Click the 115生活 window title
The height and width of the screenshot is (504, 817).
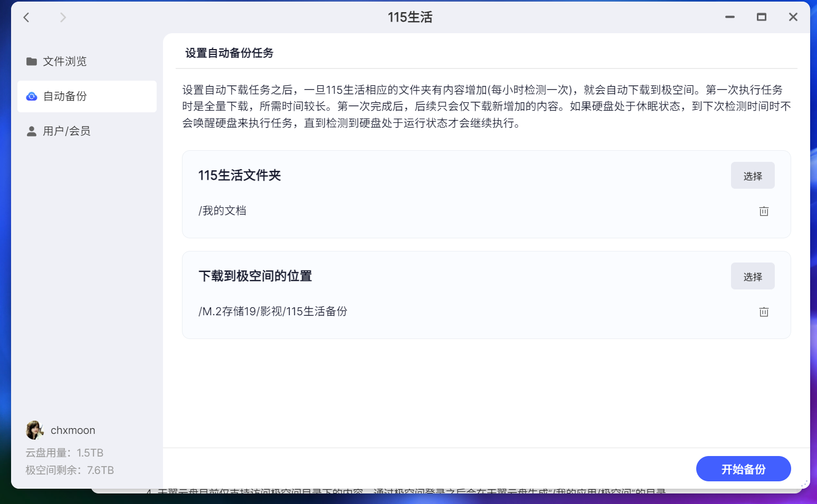point(410,17)
